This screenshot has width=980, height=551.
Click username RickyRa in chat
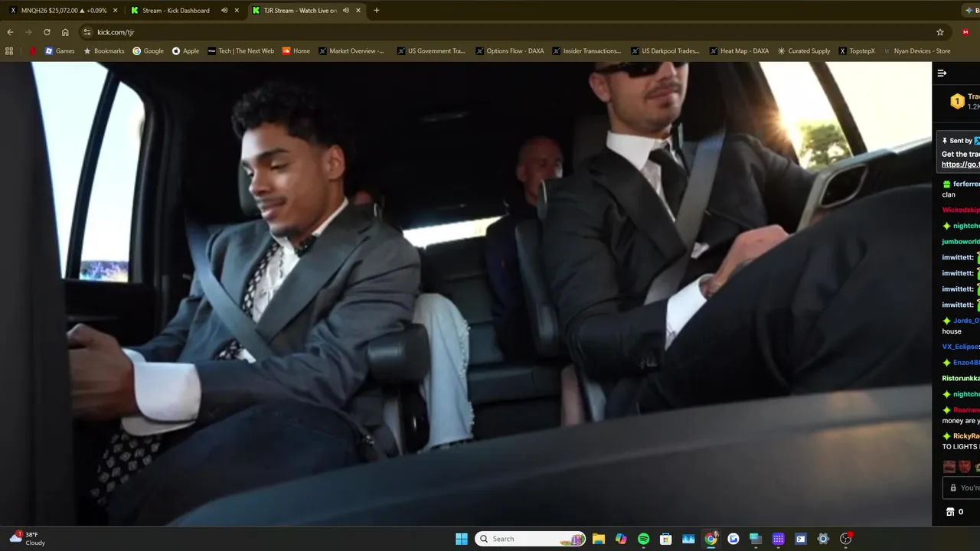point(966,436)
